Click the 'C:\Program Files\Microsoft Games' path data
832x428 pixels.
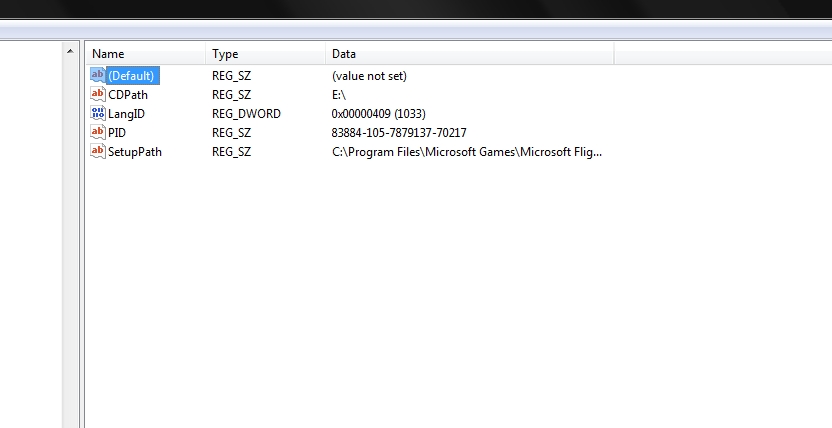click(x=467, y=152)
